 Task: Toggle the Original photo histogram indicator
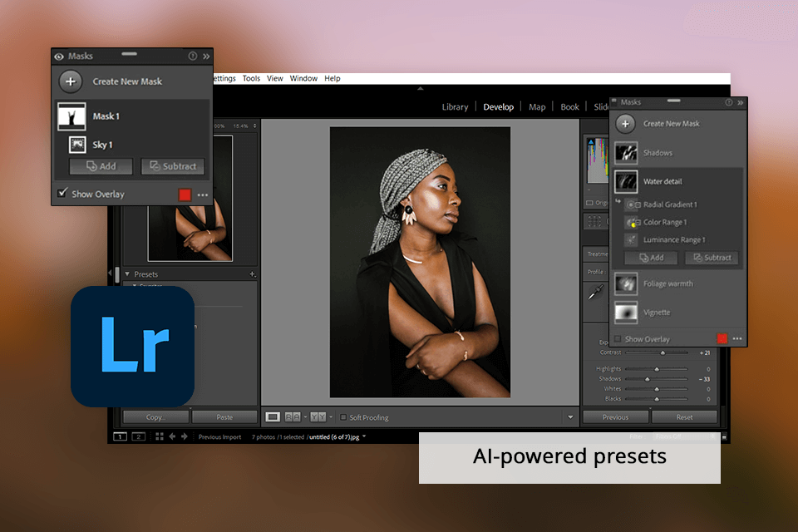(x=589, y=203)
